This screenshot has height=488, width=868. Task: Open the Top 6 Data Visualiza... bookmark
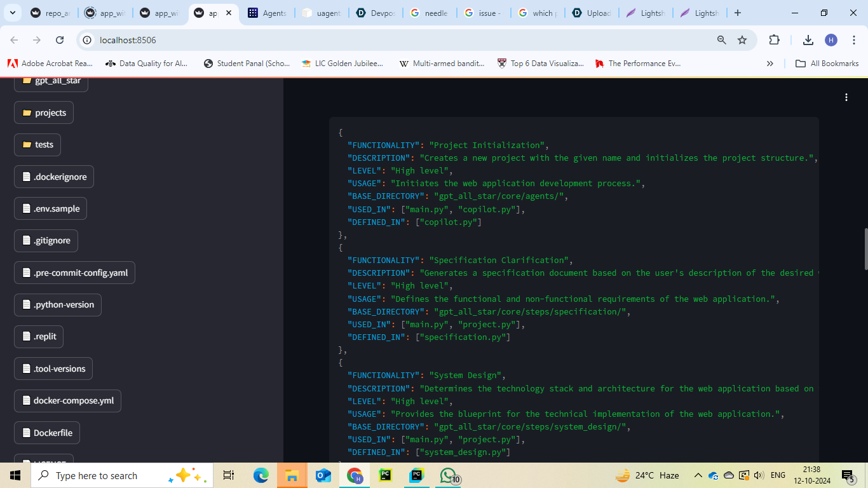(x=541, y=64)
